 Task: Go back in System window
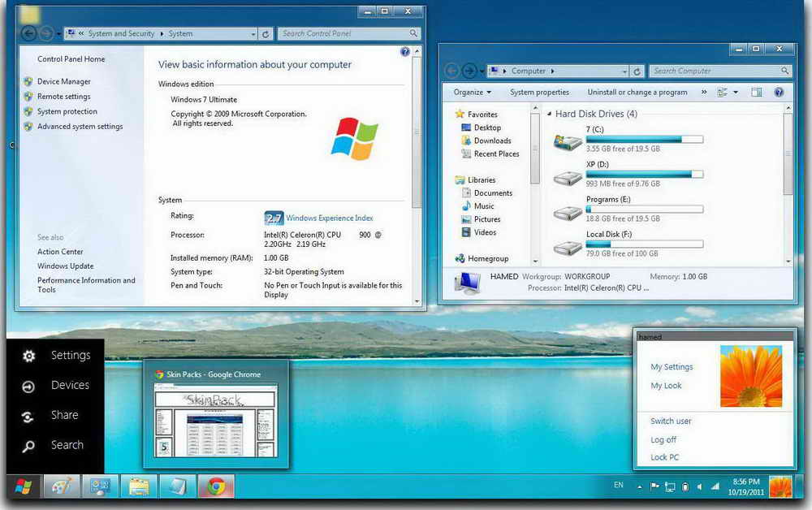tap(29, 33)
